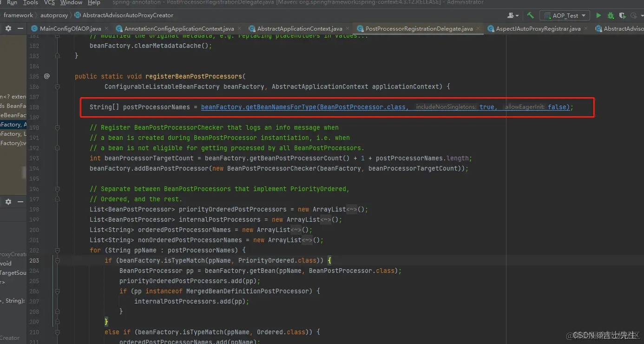Collapse registerBeanPostProcessors method fold at line 186

pyautogui.click(x=58, y=86)
